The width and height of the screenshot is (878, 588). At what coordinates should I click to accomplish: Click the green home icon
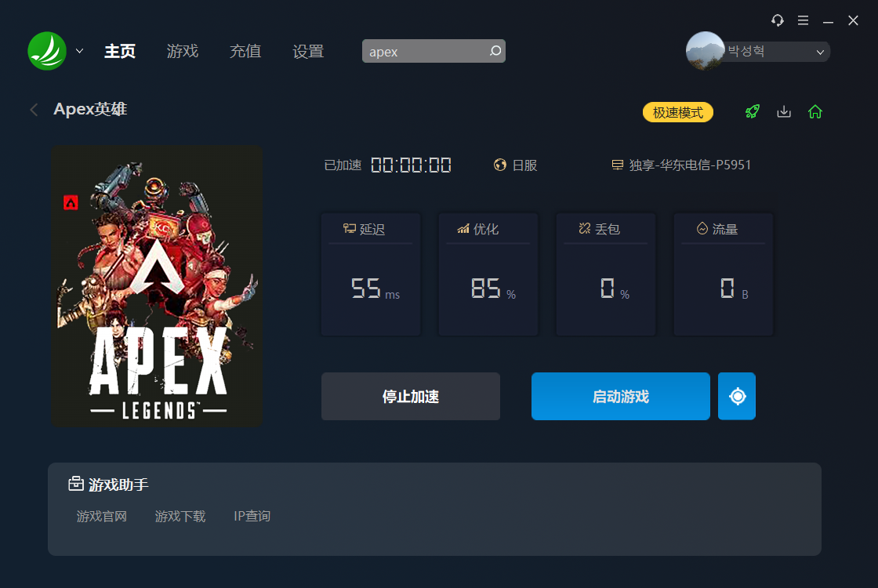(x=815, y=111)
